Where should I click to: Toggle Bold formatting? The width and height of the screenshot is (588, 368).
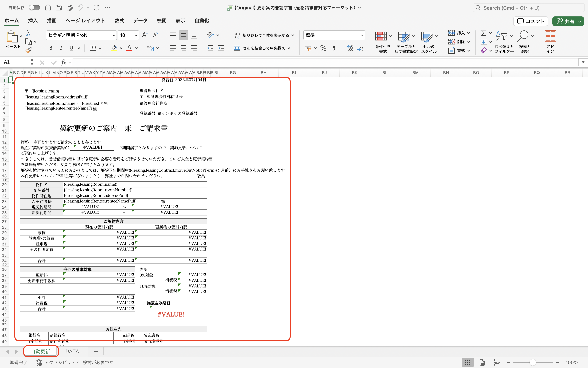click(51, 48)
